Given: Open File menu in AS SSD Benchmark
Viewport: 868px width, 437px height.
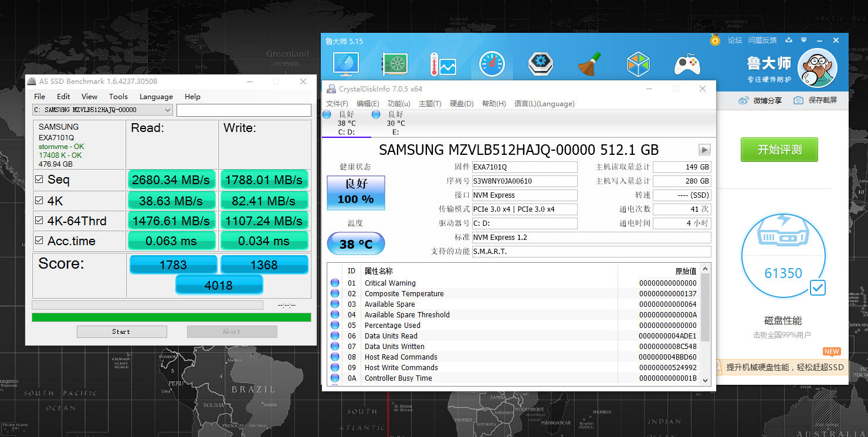Looking at the screenshot, I should pyautogui.click(x=39, y=97).
